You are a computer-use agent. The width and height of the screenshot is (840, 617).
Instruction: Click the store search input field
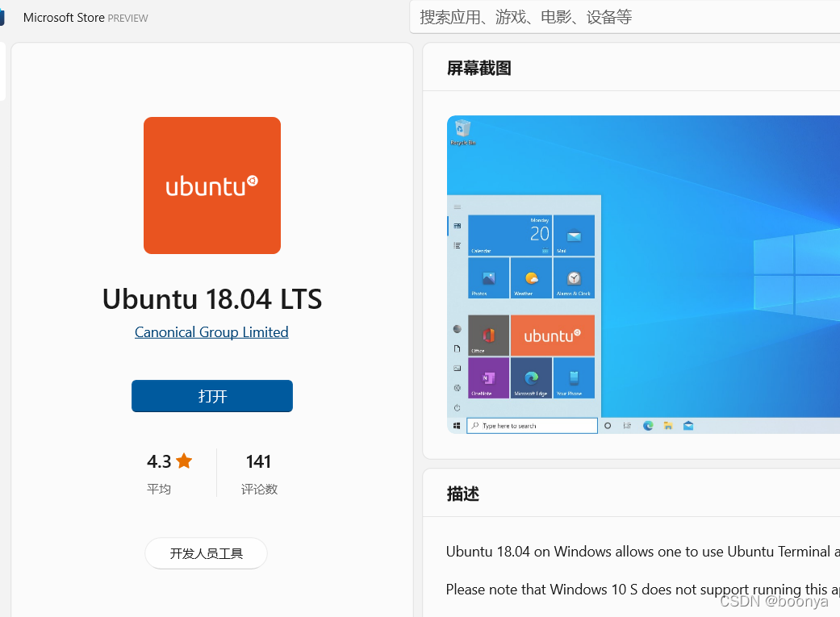tap(625, 17)
